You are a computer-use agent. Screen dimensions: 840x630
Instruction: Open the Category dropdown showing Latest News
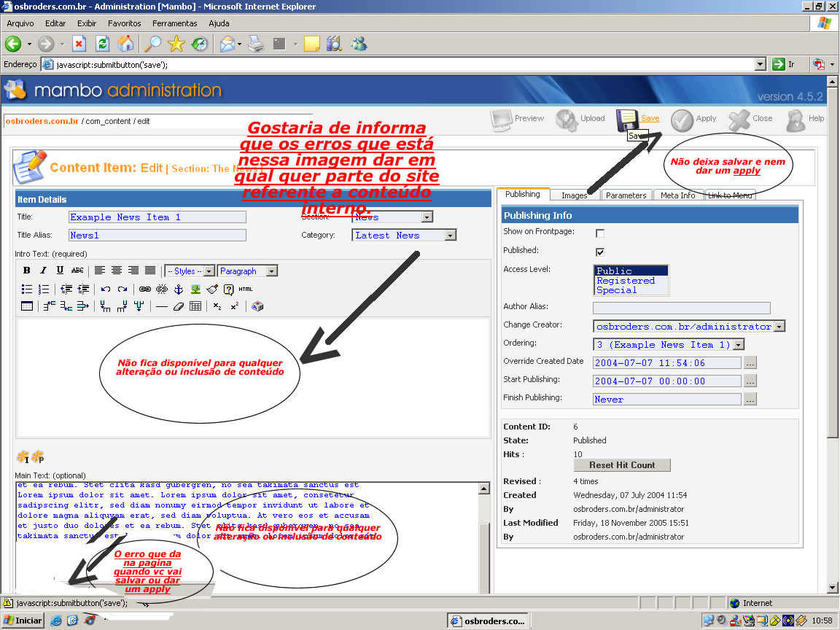click(x=404, y=236)
